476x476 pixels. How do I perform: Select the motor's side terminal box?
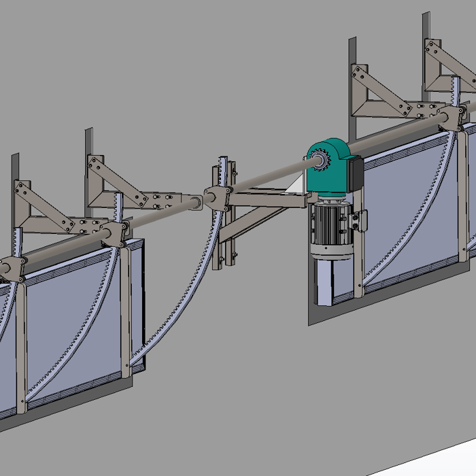360,221
